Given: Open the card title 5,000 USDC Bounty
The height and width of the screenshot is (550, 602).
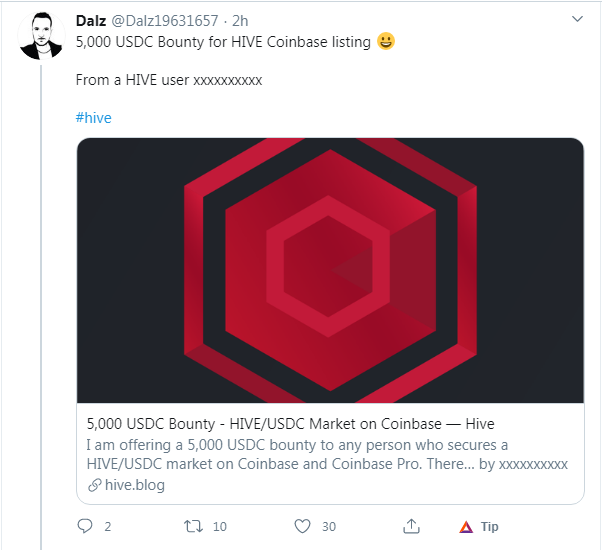Looking at the screenshot, I should pyautogui.click(x=290, y=424).
